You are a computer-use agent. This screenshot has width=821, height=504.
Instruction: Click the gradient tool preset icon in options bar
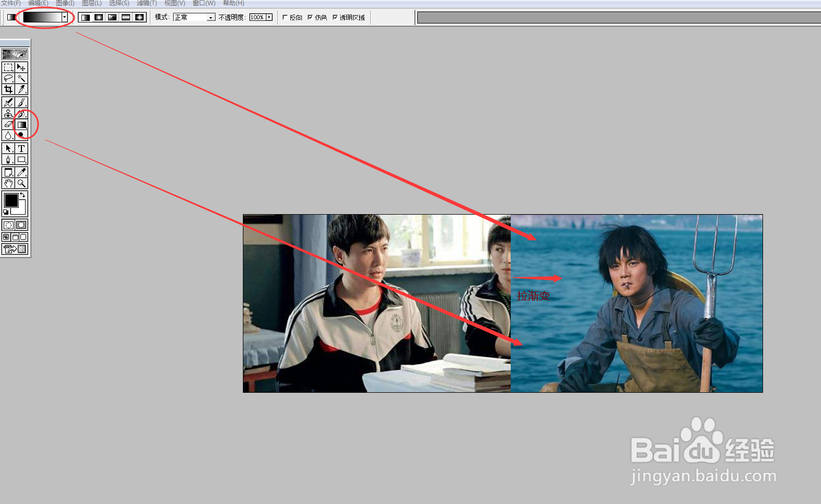point(11,17)
